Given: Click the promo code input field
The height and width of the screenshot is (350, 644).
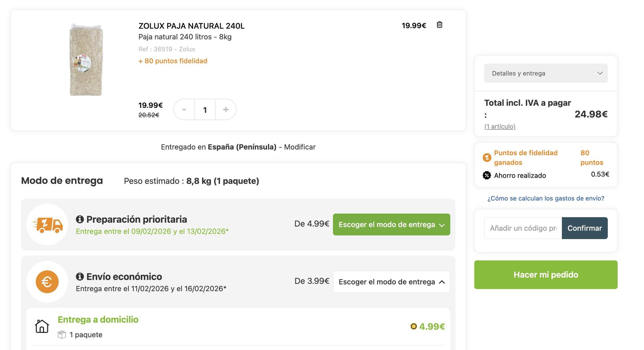Looking at the screenshot, I should (523, 228).
